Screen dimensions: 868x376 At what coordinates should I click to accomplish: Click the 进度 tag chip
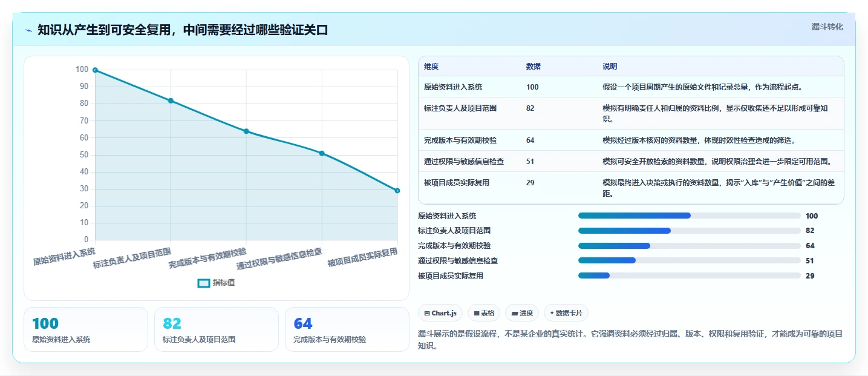coord(522,313)
